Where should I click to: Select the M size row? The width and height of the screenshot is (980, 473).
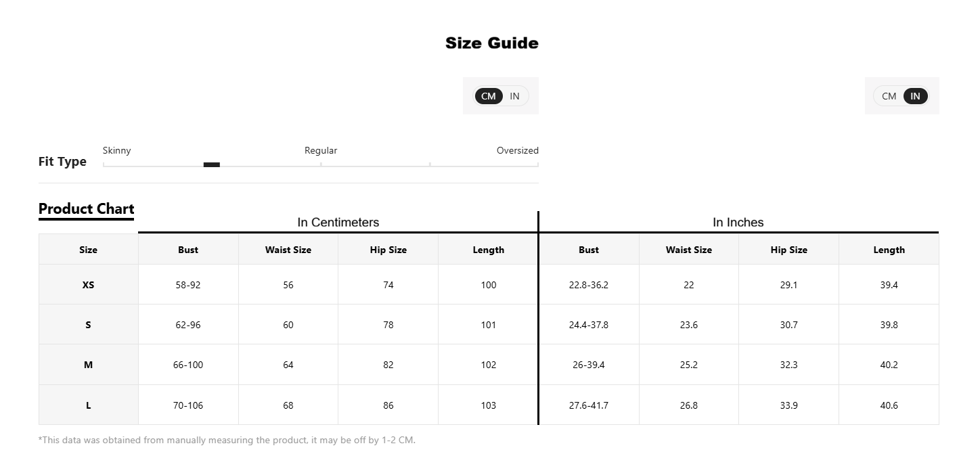tap(489, 365)
